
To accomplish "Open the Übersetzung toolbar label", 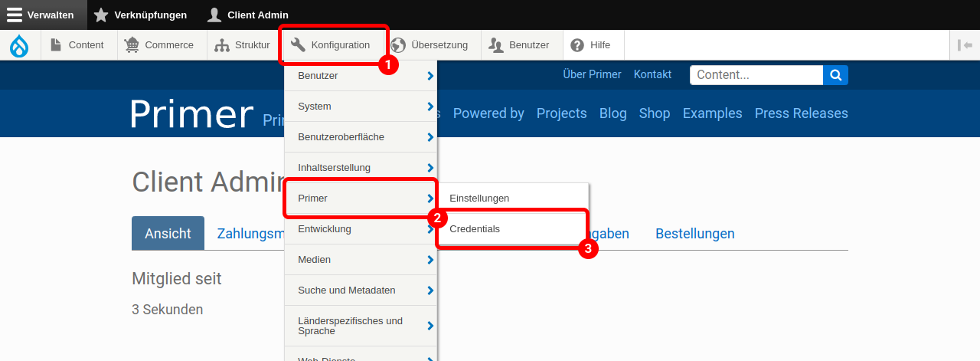I will tap(439, 45).
